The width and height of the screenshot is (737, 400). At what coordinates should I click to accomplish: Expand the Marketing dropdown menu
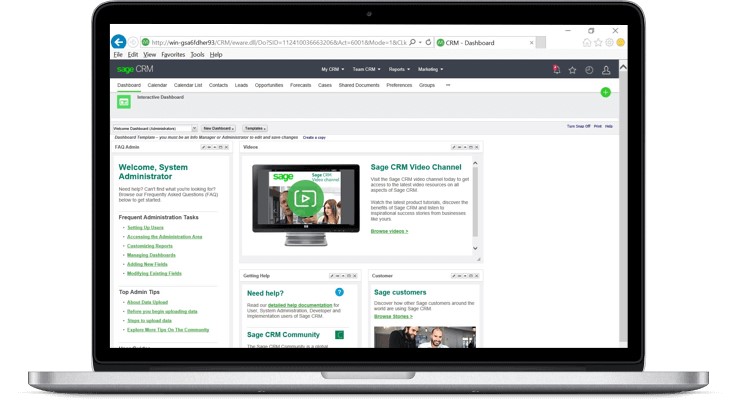[x=431, y=70]
